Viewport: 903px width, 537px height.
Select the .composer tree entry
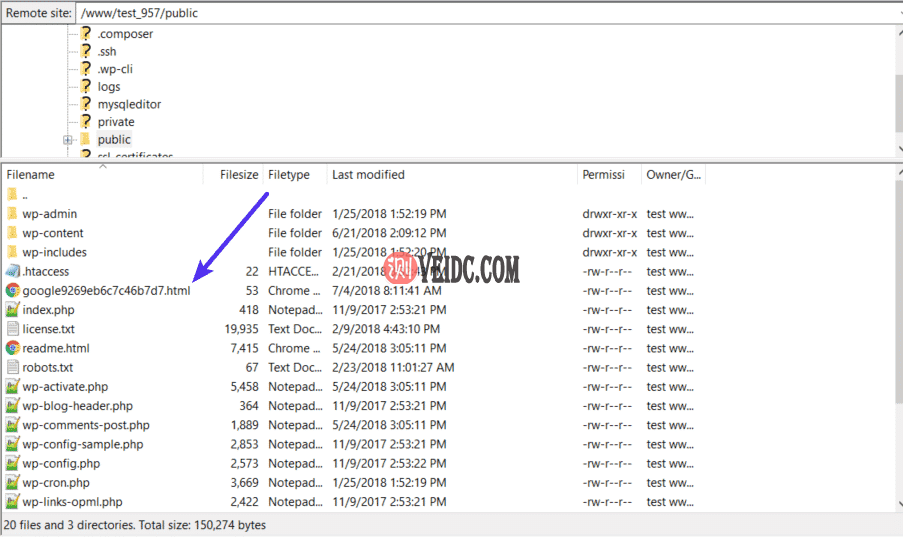(125, 34)
